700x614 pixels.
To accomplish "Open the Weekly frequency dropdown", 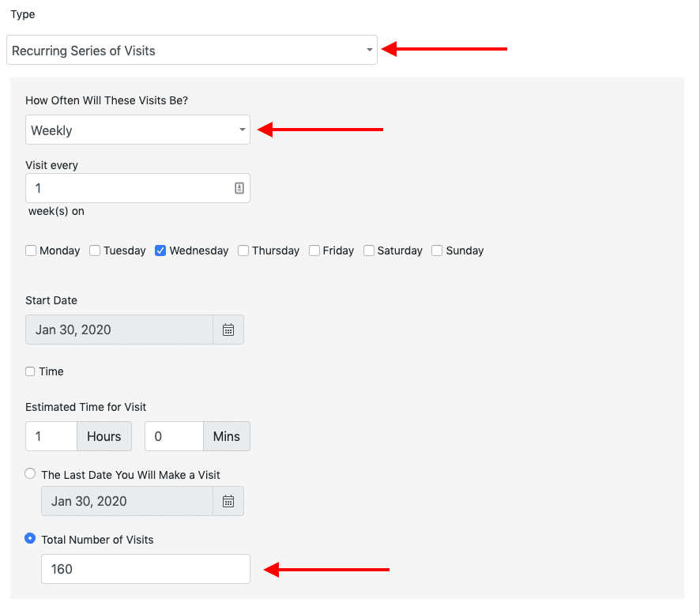I will (x=137, y=130).
